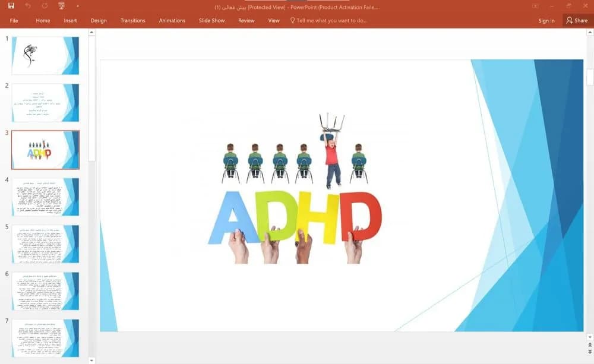Image resolution: width=594 pixels, height=364 pixels.
Task: Click main slide scrollbar up arrow
Action: pos(590,33)
